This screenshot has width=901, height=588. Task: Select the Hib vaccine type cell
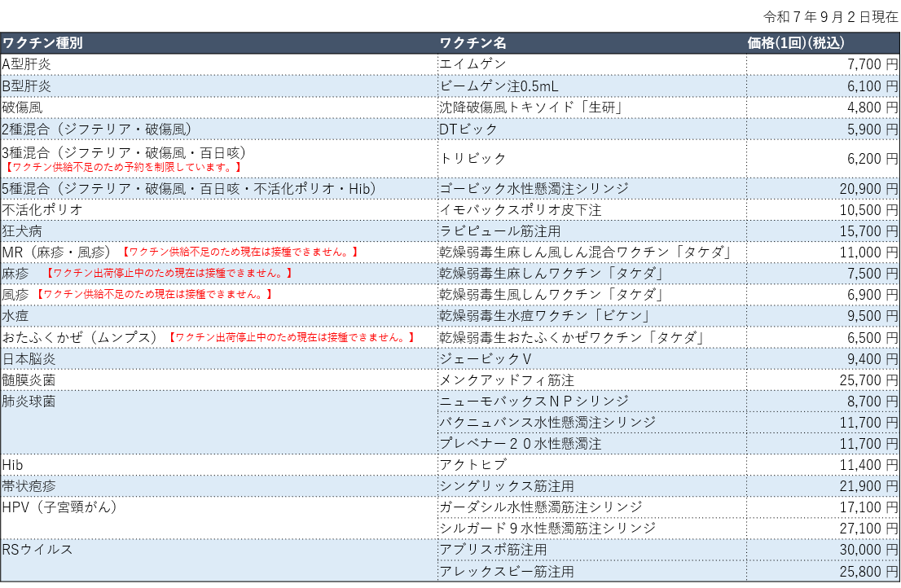[219, 465]
